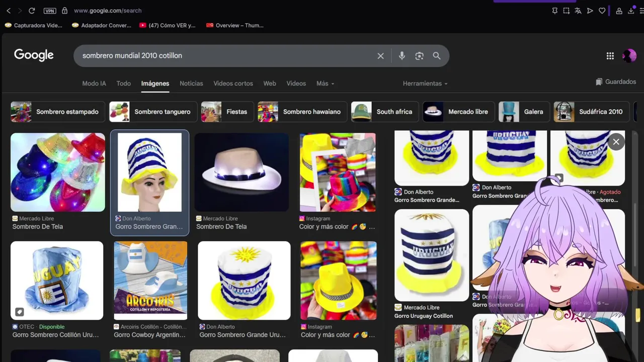
Task: Open the Arcoiris Cotillón Gorro Cowboy thumbnail
Action: point(150,281)
